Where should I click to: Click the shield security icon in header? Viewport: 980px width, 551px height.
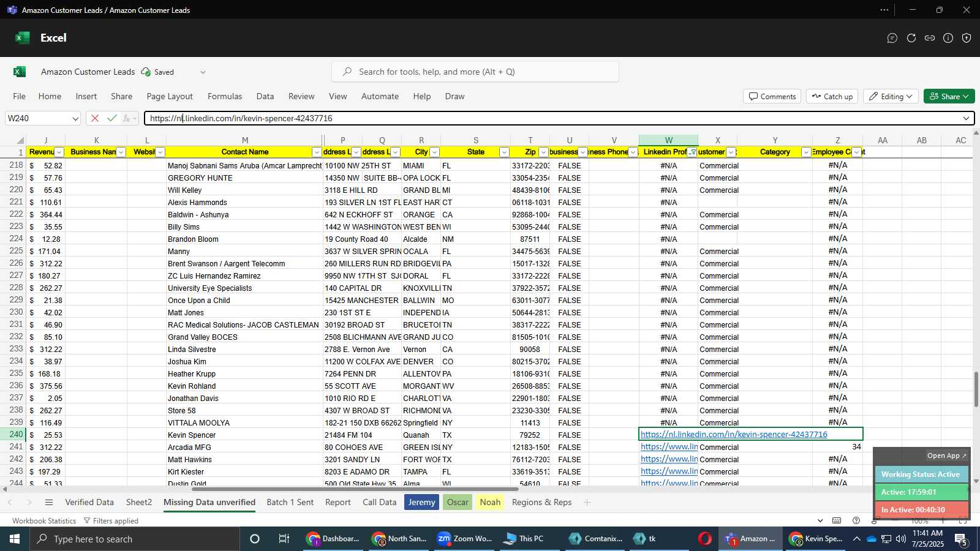tap(967, 38)
